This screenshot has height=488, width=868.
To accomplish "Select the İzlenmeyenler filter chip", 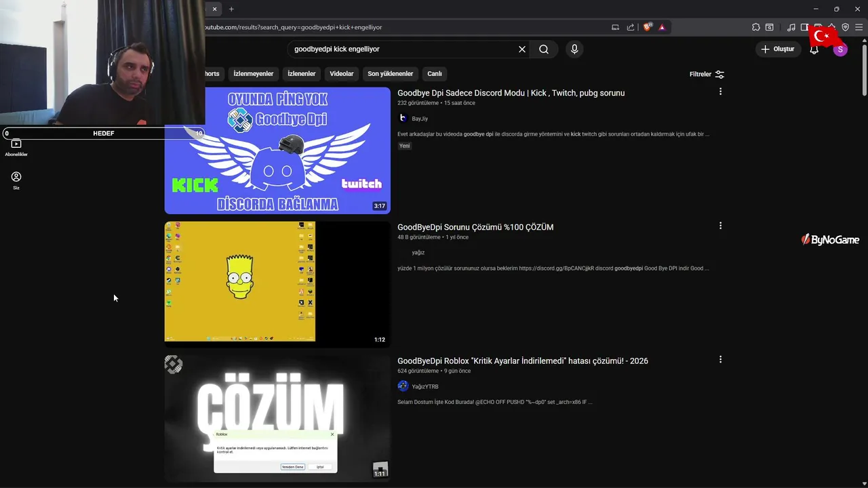I will pos(254,74).
